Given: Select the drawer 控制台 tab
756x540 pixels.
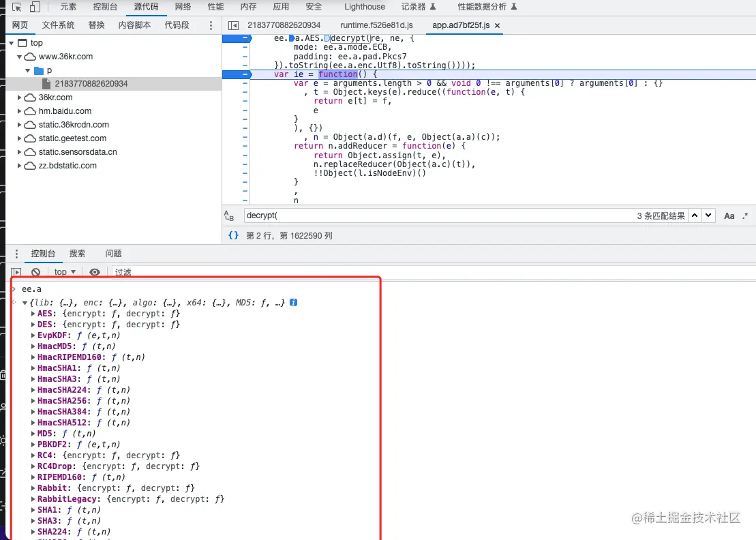Looking at the screenshot, I should pos(43,254).
